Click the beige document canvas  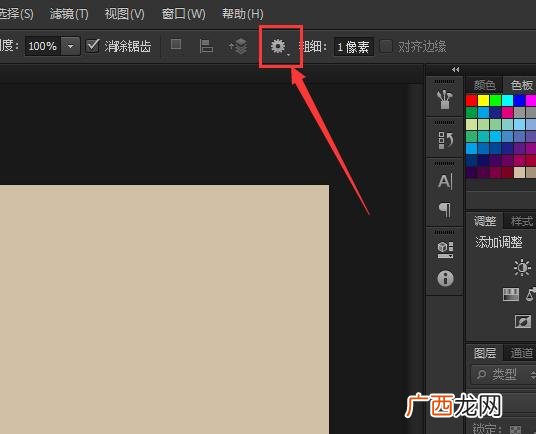click(164, 309)
